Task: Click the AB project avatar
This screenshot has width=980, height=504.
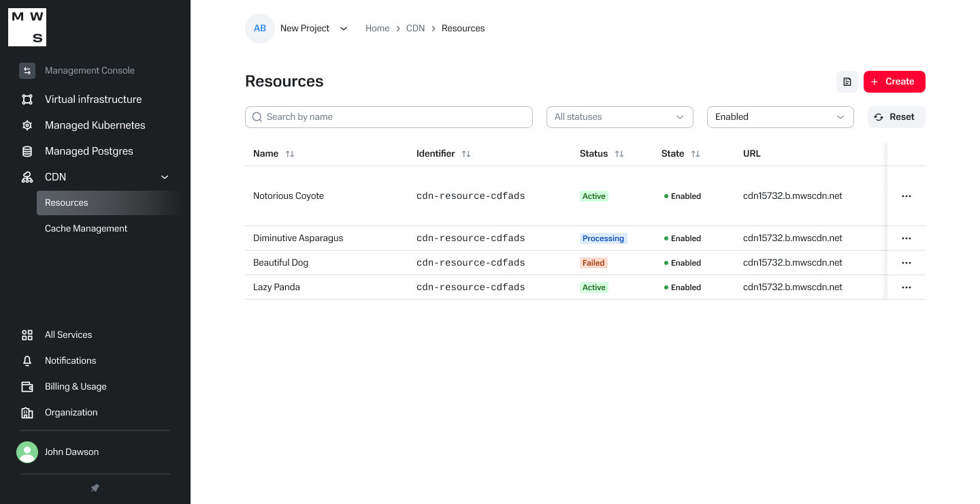Action: (260, 29)
